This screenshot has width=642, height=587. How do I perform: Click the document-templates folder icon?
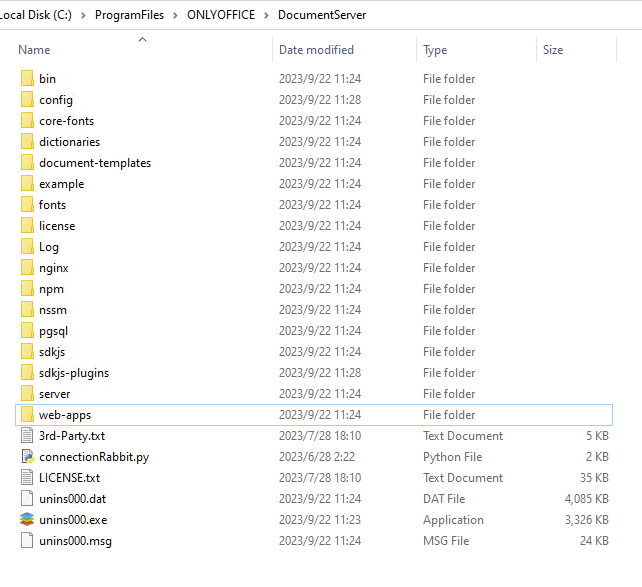click(27, 163)
